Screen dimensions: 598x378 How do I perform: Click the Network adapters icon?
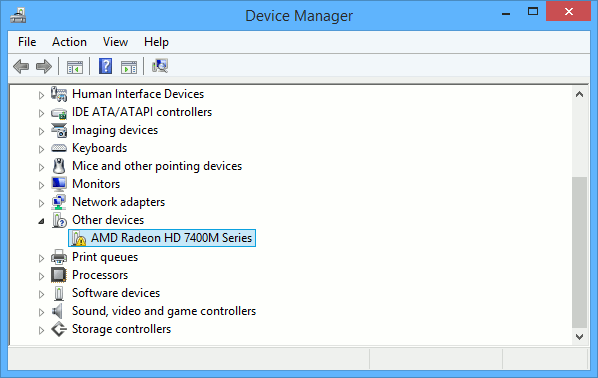[59, 202]
